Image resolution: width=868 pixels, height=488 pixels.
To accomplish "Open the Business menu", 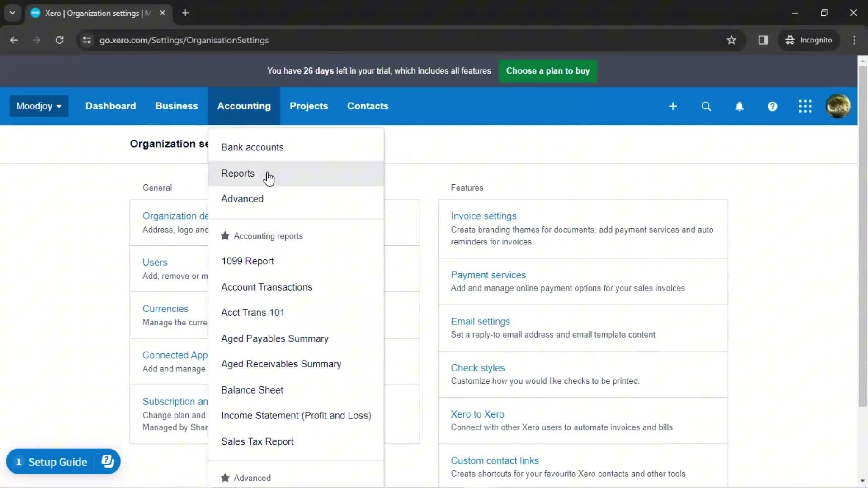I will click(x=176, y=106).
